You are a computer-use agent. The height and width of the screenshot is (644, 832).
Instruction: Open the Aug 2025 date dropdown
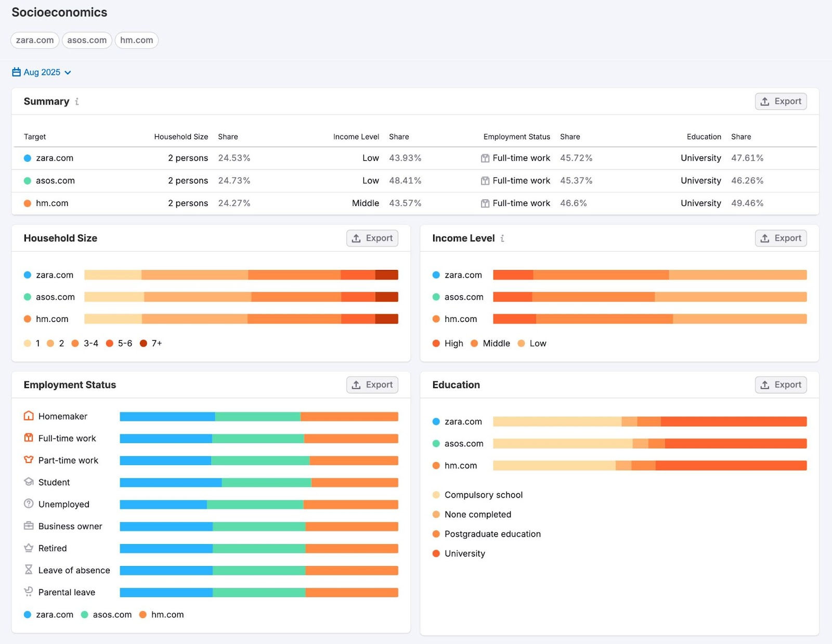(x=42, y=72)
